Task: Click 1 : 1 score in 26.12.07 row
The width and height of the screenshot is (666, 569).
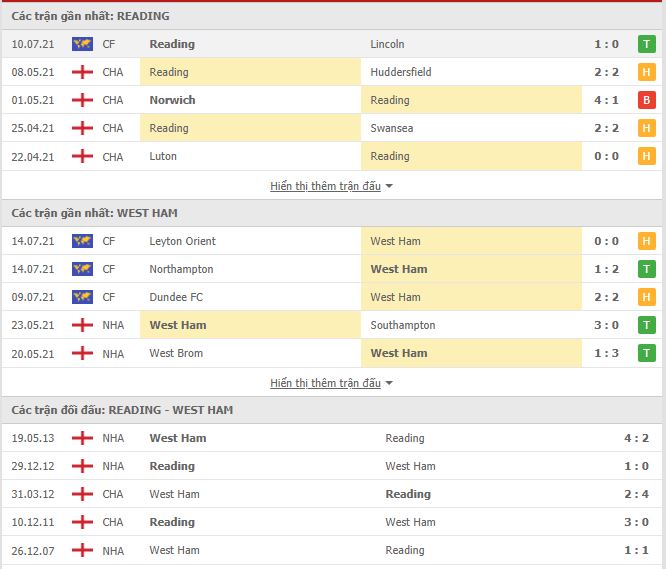Action: [636, 550]
